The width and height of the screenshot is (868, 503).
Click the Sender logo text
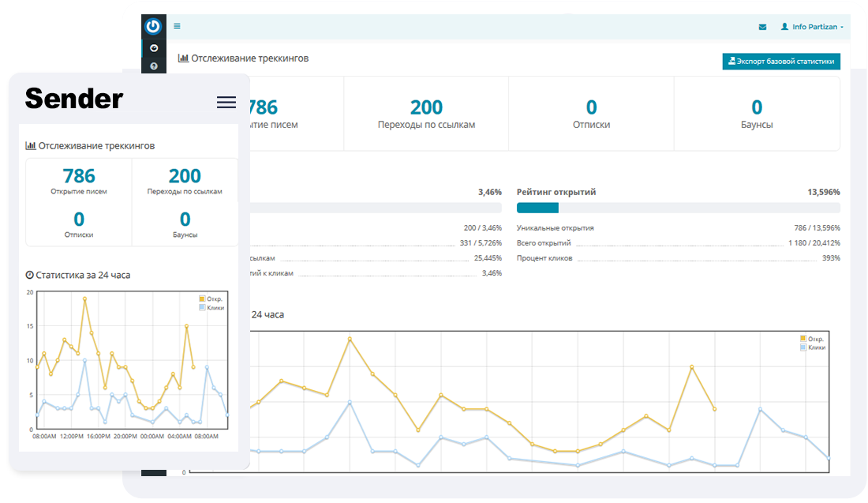[x=74, y=99]
